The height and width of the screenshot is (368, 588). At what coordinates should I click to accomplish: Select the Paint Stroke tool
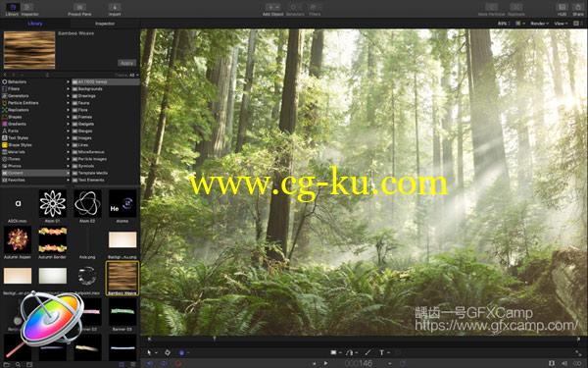[367, 352]
